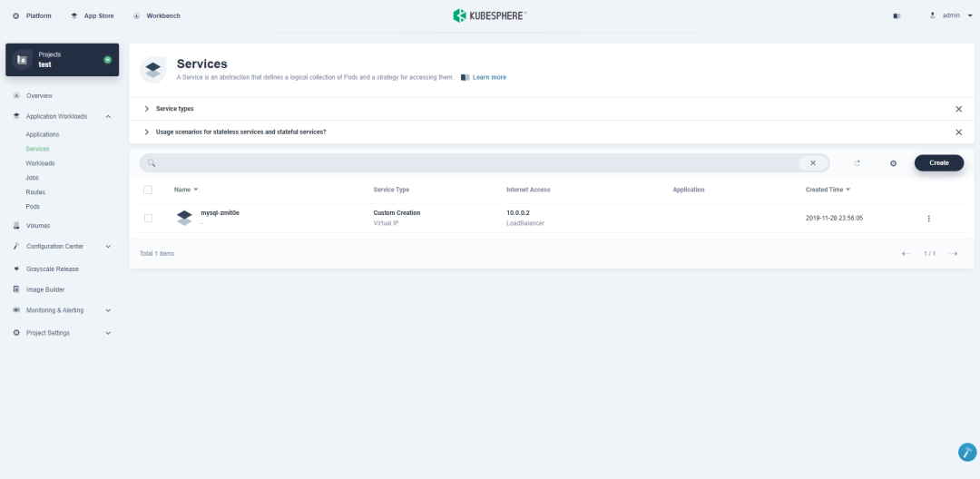Clear the search field with X

(x=813, y=163)
